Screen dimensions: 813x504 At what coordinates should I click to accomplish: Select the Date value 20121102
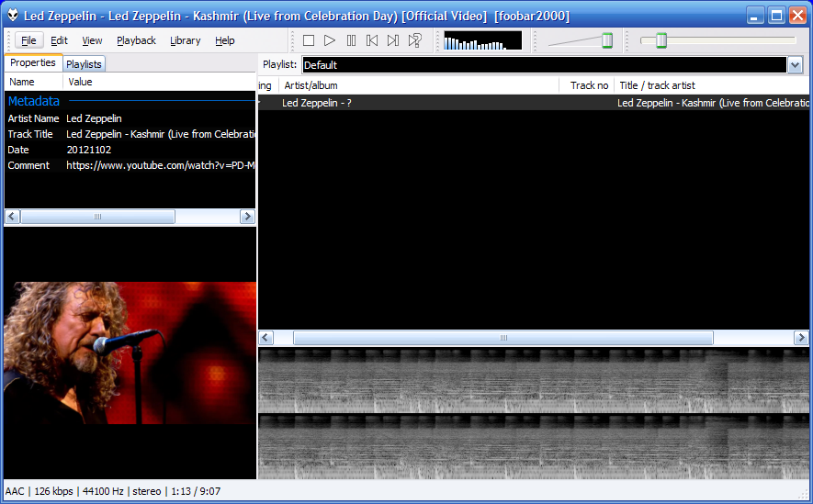(x=89, y=150)
